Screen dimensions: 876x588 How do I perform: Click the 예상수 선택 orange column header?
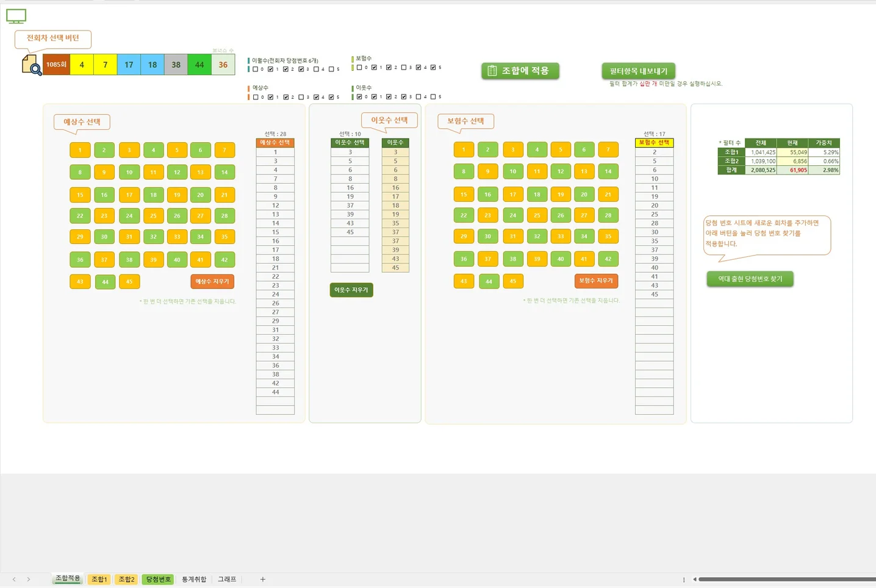point(275,143)
